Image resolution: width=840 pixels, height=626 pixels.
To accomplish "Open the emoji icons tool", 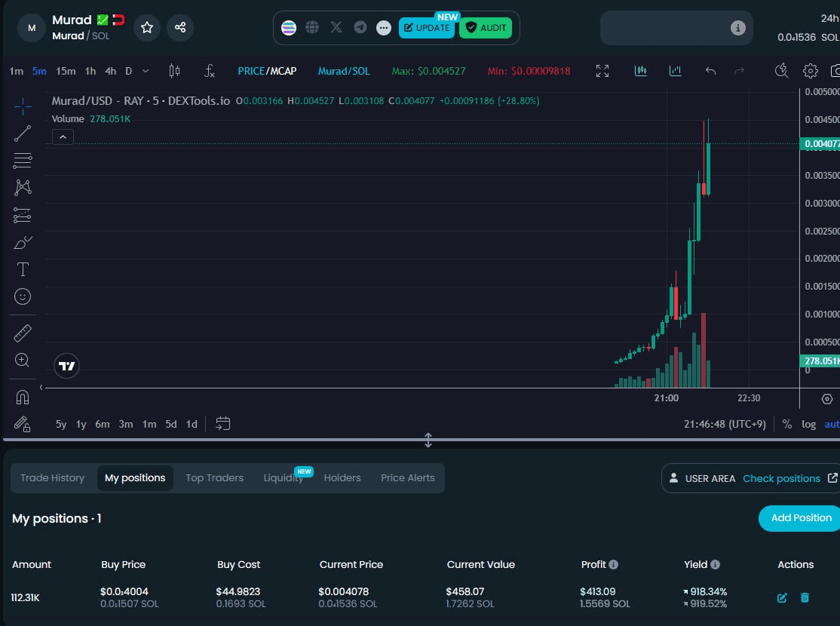I will pyautogui.click(x=23, y=296).
